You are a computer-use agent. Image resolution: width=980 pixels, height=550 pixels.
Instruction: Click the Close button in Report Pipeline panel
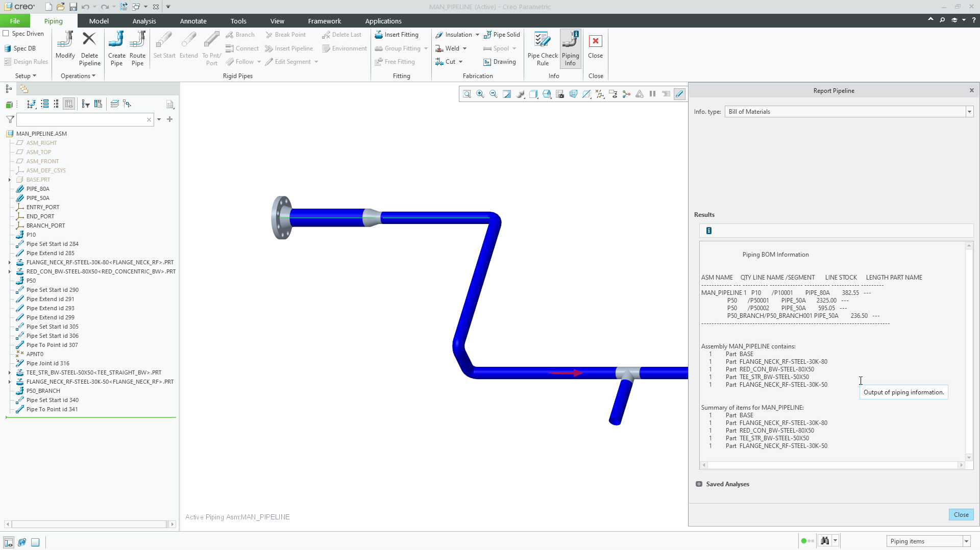point(961,514)
